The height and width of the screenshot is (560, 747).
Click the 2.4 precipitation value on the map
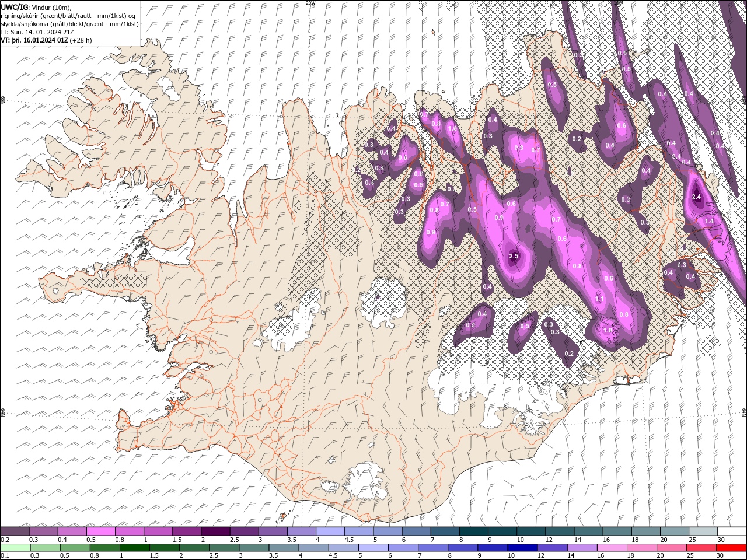(696, 197)
